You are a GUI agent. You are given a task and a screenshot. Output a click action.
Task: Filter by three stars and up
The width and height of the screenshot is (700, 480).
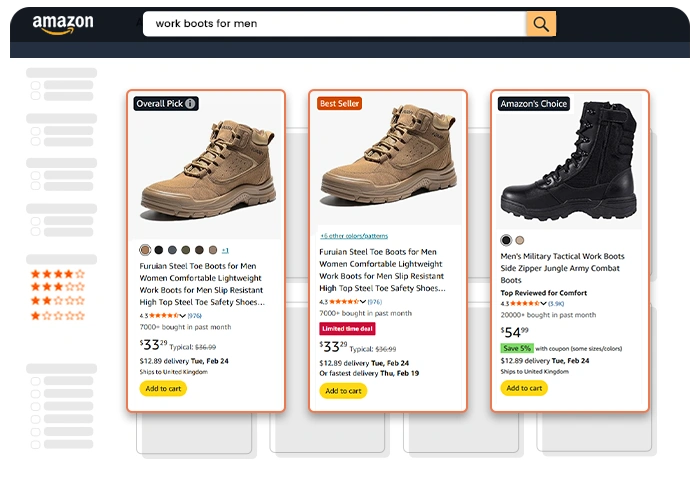[x=58, y=287]
